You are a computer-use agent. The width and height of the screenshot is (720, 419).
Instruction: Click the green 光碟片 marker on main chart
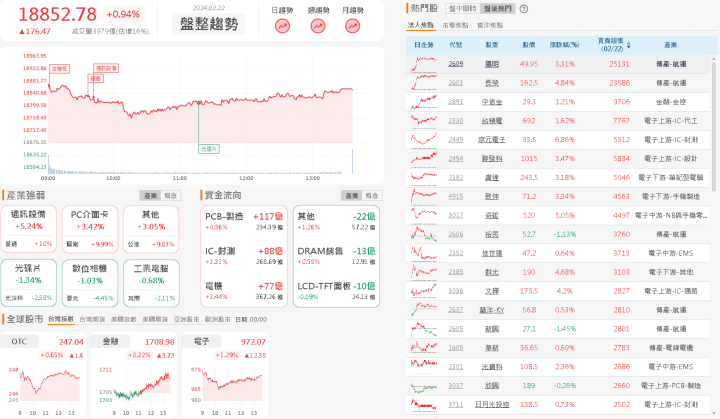coord(209,149)
